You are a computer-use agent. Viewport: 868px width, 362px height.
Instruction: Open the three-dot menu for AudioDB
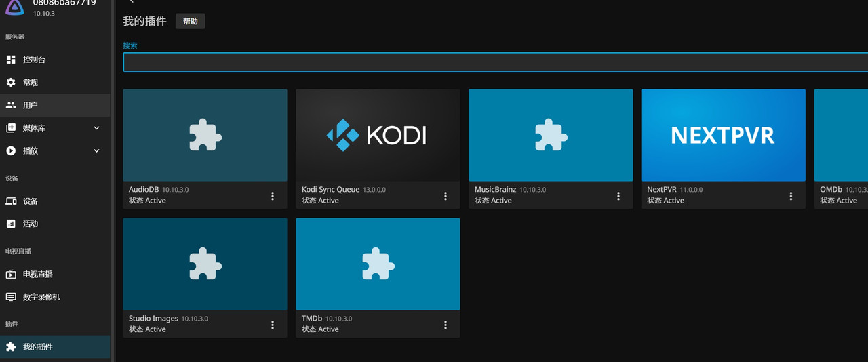click(273, 196)
